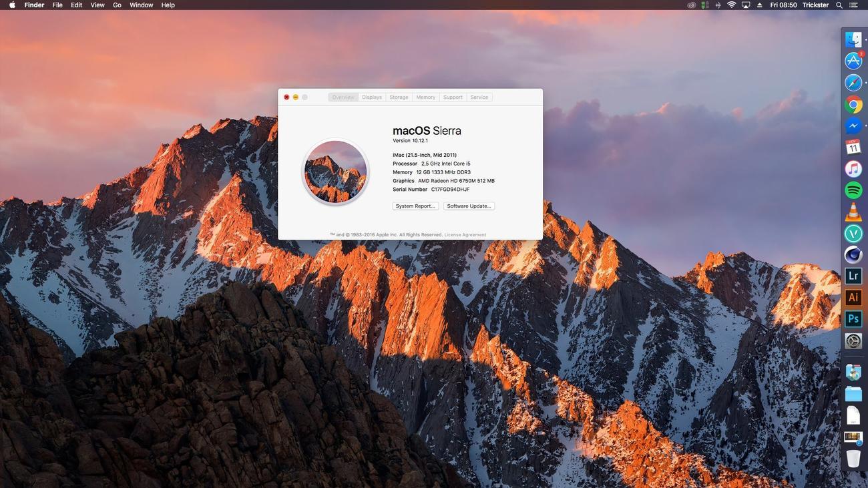Switch to the Displays tab

[x=372, y=97]
